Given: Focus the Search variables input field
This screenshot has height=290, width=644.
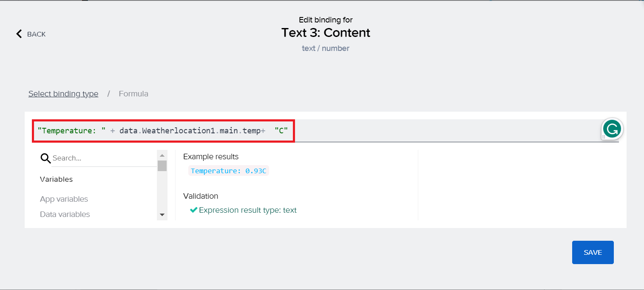Looking at the screenshot, I should pos(102,158).
